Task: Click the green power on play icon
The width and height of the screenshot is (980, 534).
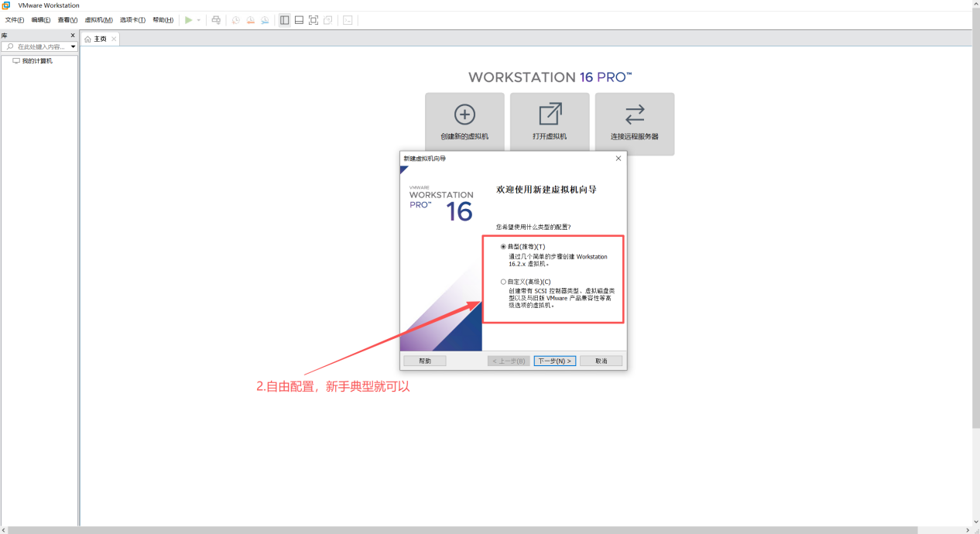Action: (188, 20)
